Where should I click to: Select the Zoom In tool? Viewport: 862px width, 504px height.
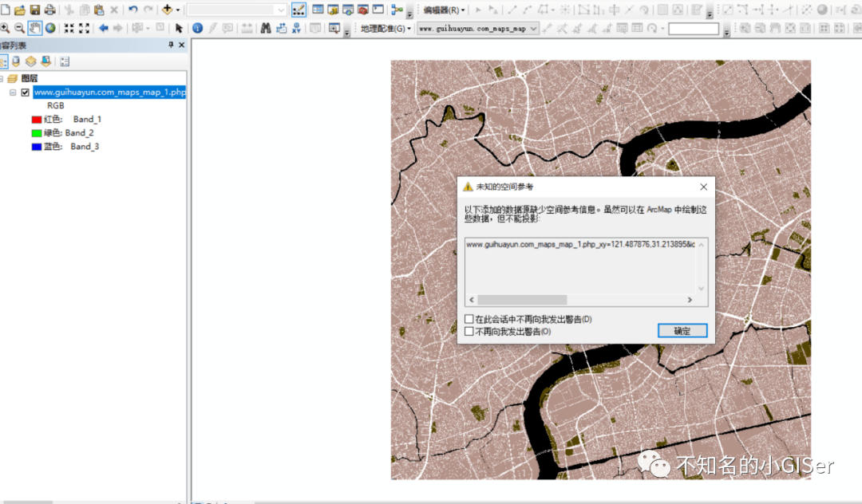(x=6, y=26)
